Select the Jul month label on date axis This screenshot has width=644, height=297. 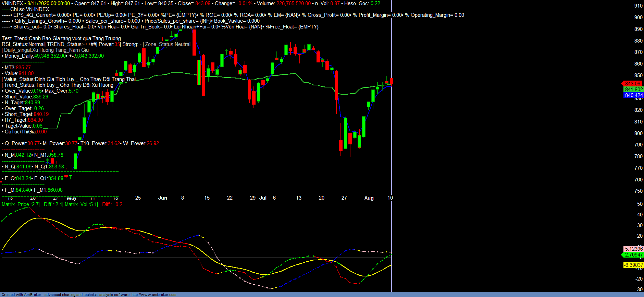(263, 198)
